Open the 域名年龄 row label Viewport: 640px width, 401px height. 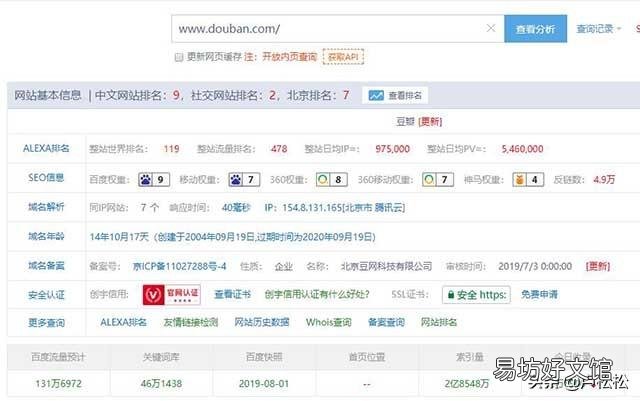(x=46, y=236)
